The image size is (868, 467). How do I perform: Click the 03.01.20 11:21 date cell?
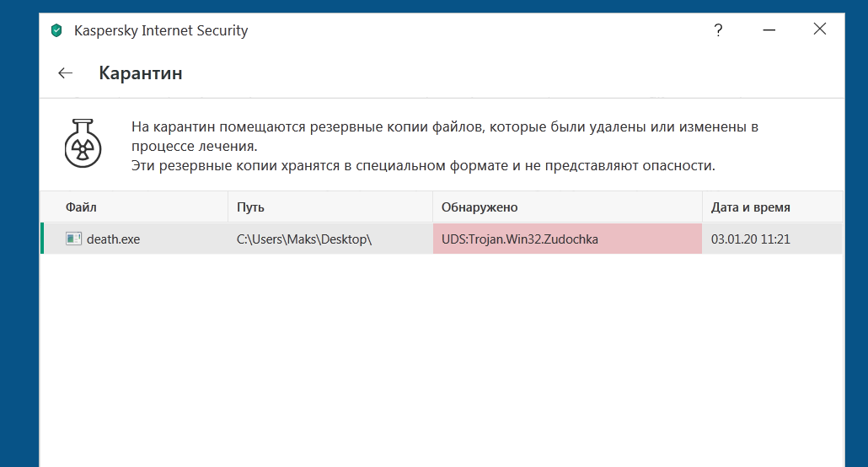point(750,239)
